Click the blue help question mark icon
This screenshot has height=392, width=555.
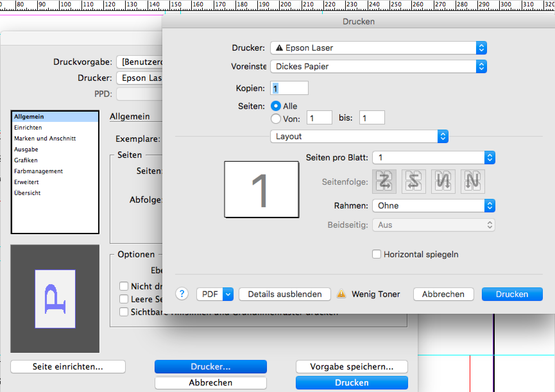(182, 294)
